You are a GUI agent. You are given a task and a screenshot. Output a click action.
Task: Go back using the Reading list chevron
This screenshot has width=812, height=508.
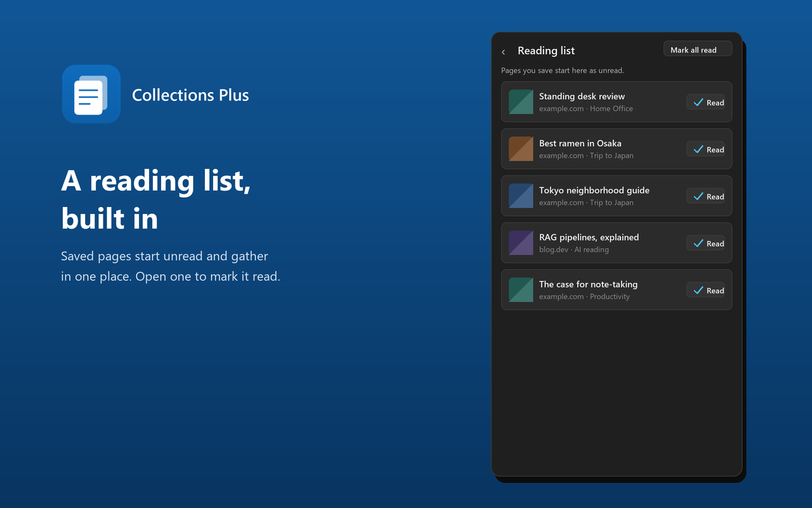504,51
